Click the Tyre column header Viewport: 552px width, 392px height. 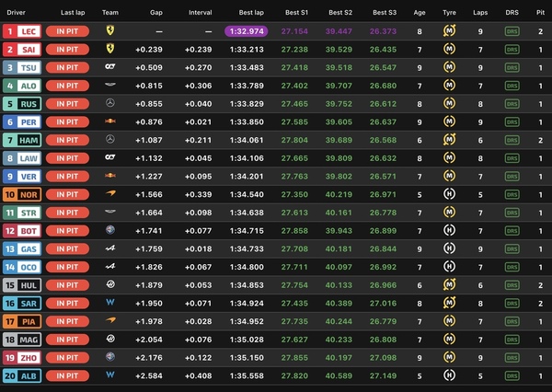(x=450, y=14)
